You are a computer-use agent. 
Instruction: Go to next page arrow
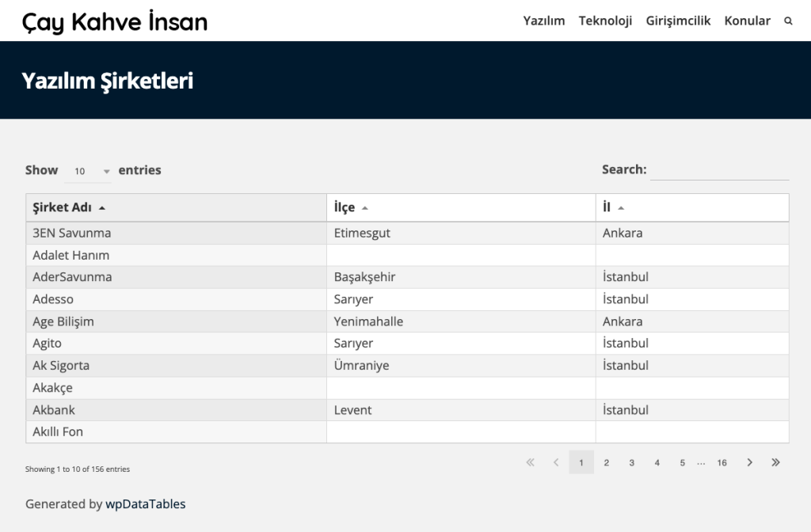click(749, 462)
